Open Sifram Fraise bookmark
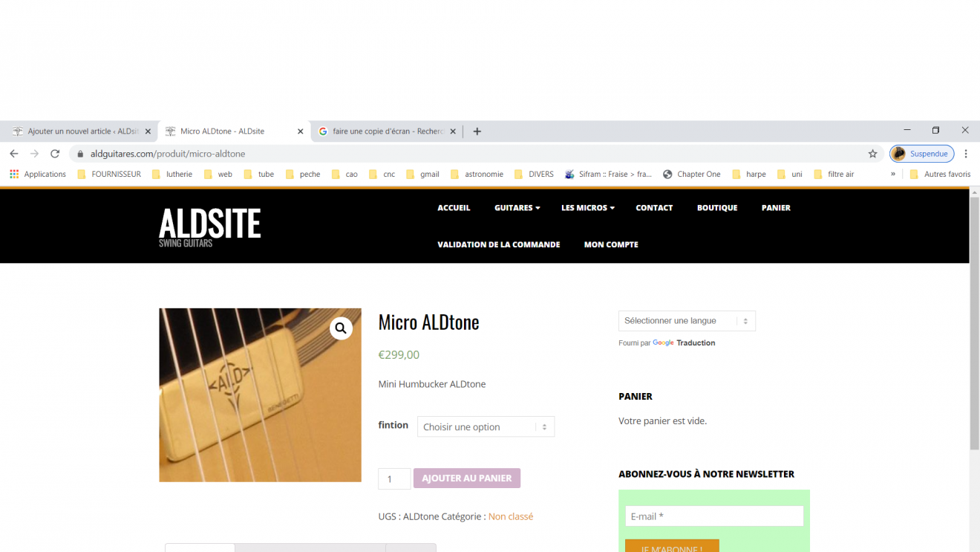The image size is (980, 552). point(608,174)
